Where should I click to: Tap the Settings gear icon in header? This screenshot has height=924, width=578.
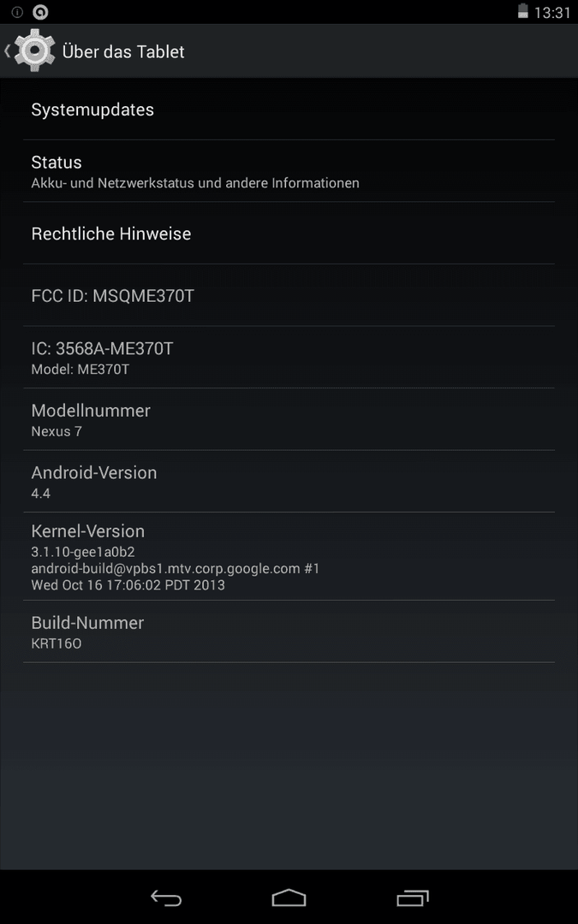[x=35, y=50]
